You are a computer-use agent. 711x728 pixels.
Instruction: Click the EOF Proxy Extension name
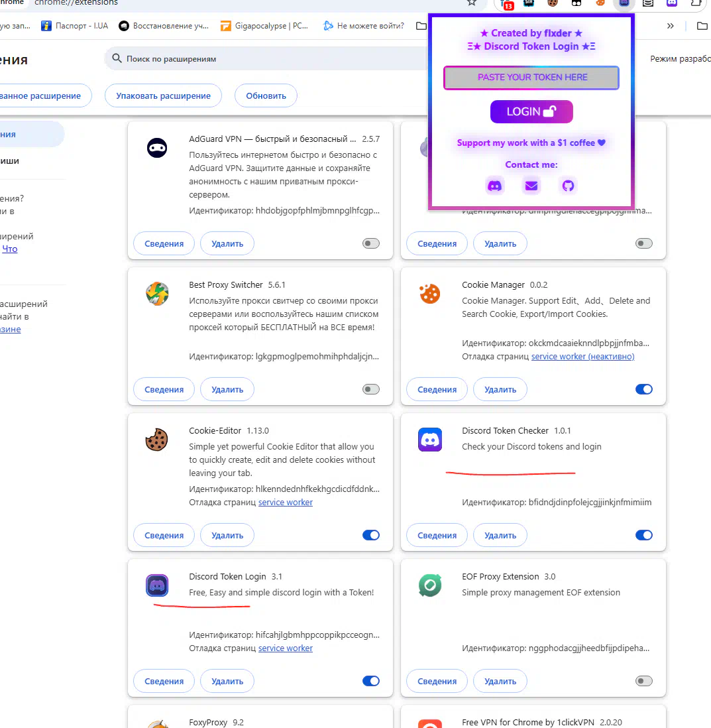(500, 576)
